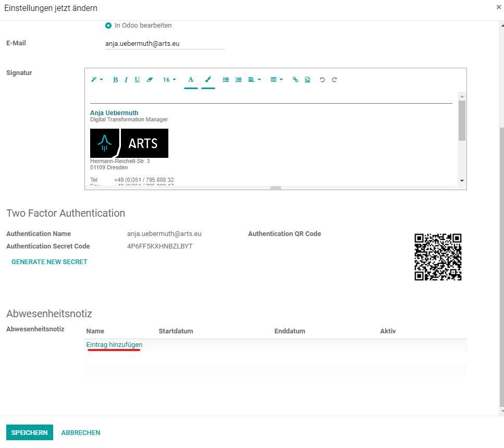This screenshot has height=448, width=504.
Task: Click the 'Aktiv' column header
Action: click(388, 331)
